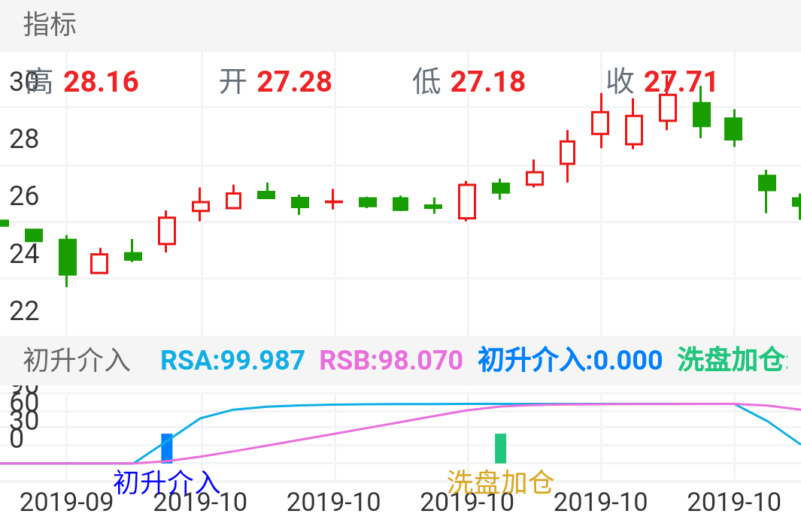Select the close price value 27.71
This screenshot has width=801, height=532.
[681, 82]
